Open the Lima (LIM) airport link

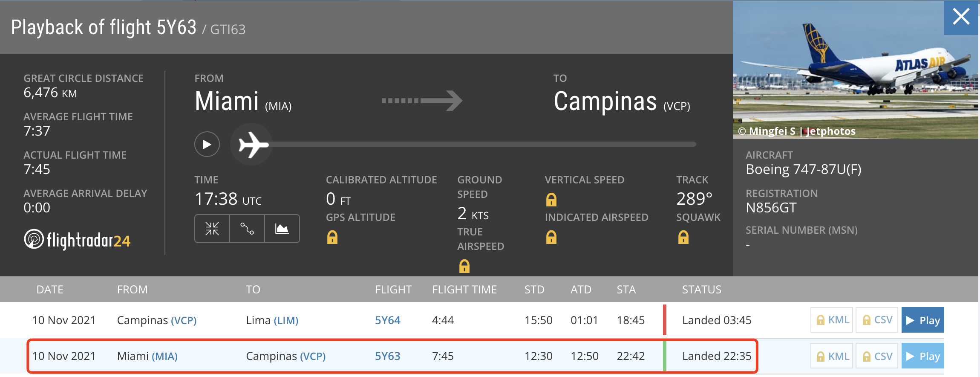[285, 320]
